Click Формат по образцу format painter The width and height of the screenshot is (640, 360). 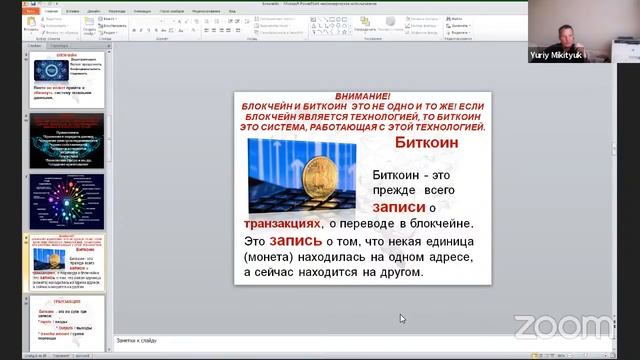click(x=60, y=33)
